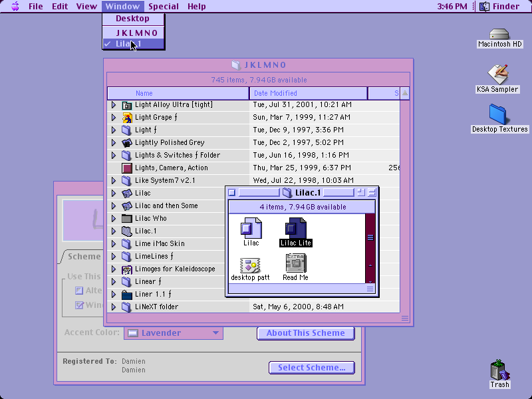The width and height of the screenshot is (532, 399).
Task: Toggle the Alte... checkbox in scheme panel
Action: [79, 291]
